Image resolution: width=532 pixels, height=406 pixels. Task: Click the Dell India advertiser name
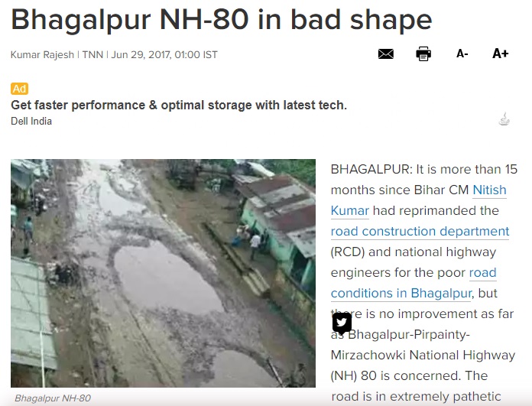[31, 122]
